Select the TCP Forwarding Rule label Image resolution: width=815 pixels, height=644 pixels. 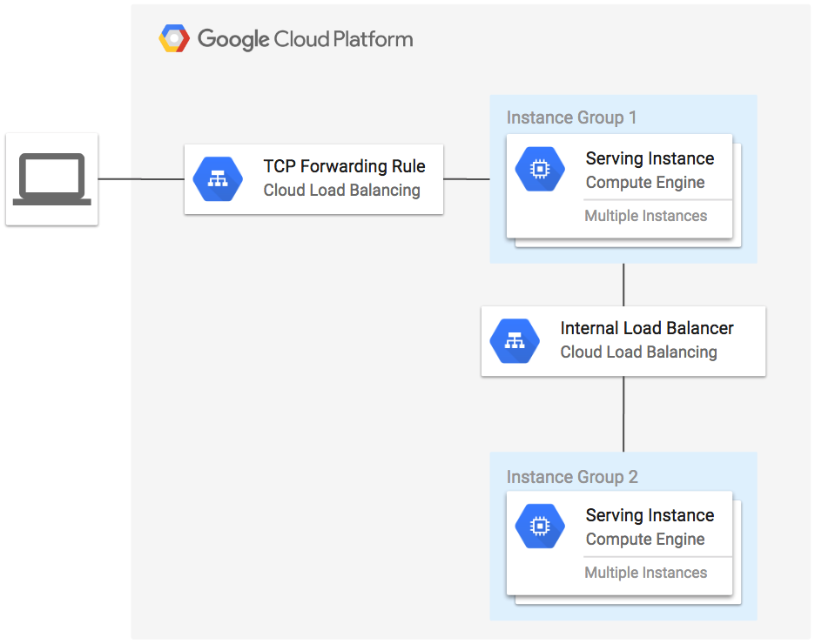[x=344, y=166]
